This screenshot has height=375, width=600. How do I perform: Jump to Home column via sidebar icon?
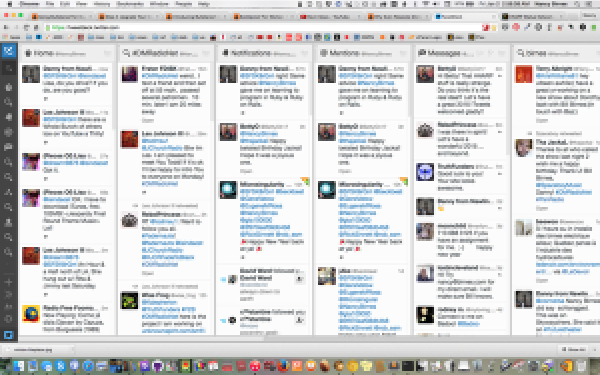[x=8, y=87]
